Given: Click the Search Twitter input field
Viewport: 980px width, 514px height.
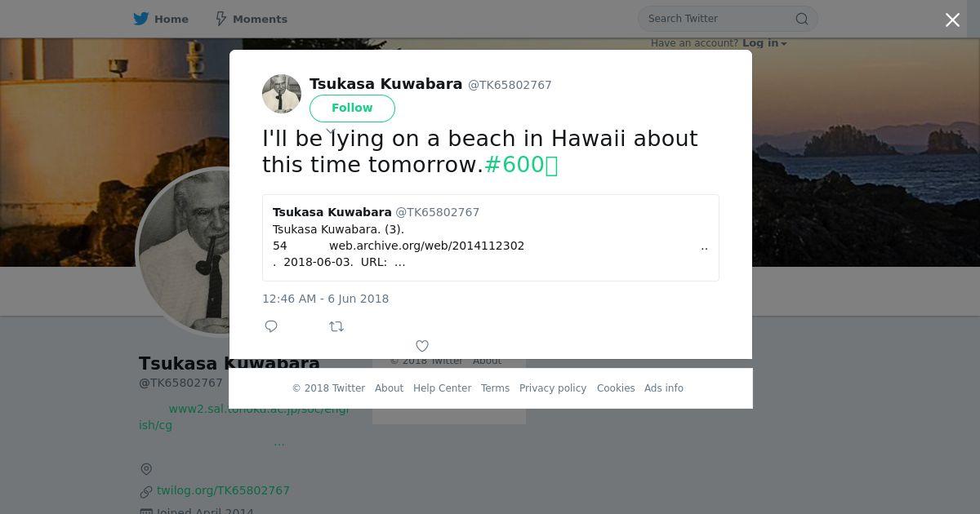Looking at the screenshot, I should 719,19.
